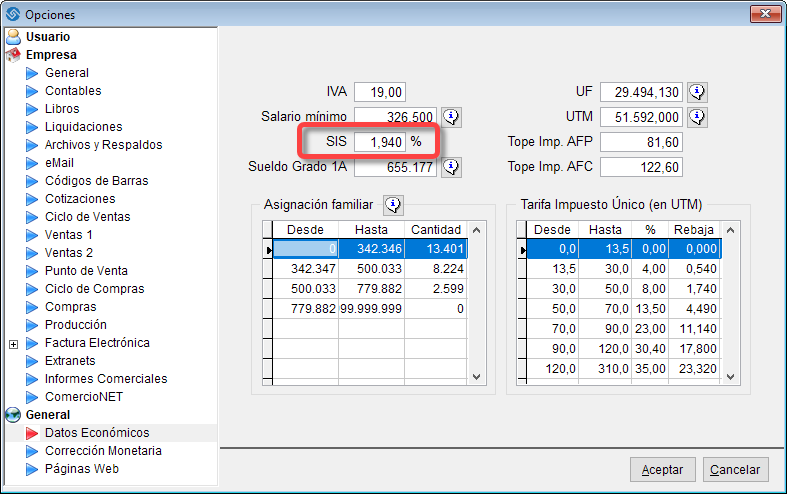The image size is (787, 494).
Task: Open Páginas Web options
Action: pyautogui.click(x=82, y=469)
